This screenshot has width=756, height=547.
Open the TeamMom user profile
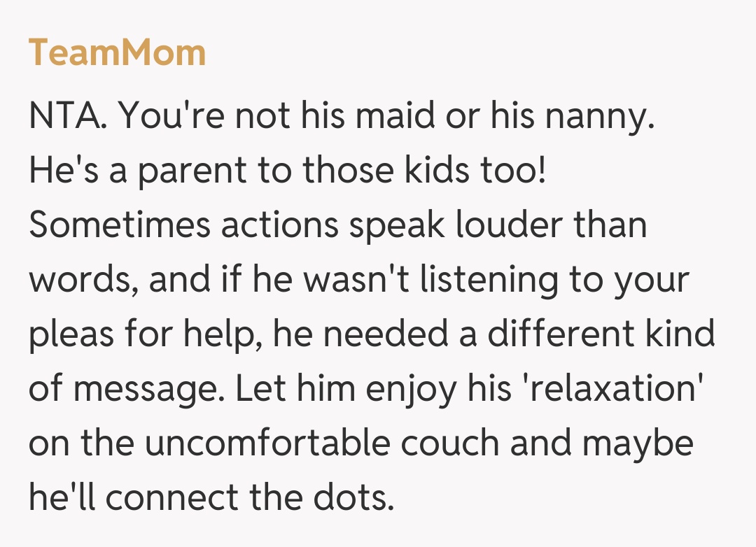pyautogui.click(x=117, y=53)
